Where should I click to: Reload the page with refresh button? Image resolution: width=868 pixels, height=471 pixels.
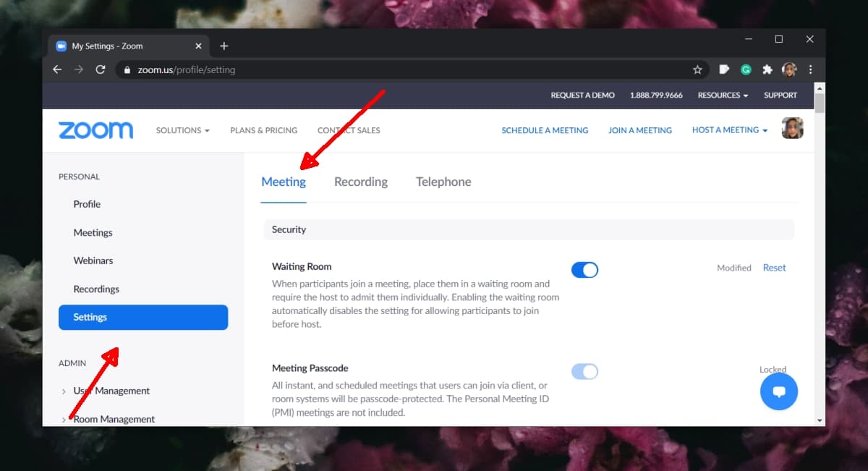[x=101, y=70]
